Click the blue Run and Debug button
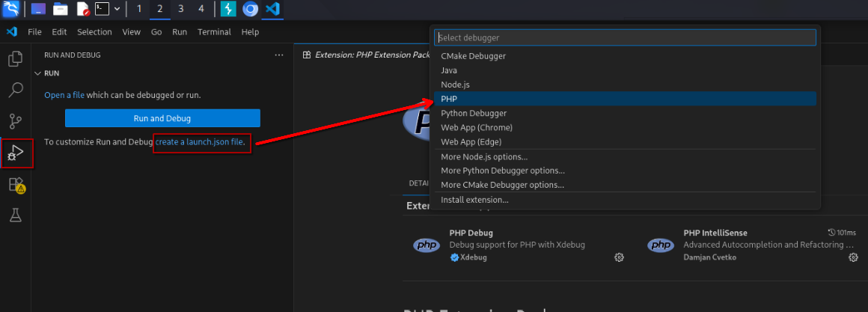 pyautogui.click(x=162, y=118)
